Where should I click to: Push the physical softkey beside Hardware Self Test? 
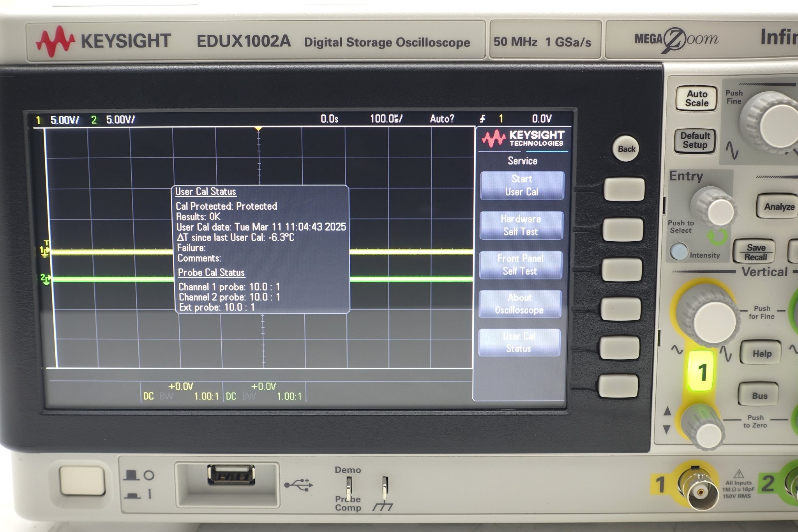[623, 230]
